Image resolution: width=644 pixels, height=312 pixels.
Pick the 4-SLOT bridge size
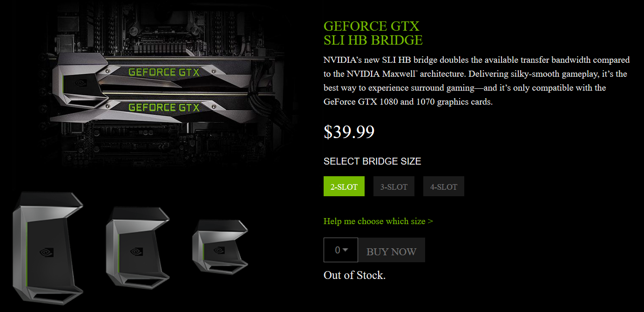click(444, 186)
